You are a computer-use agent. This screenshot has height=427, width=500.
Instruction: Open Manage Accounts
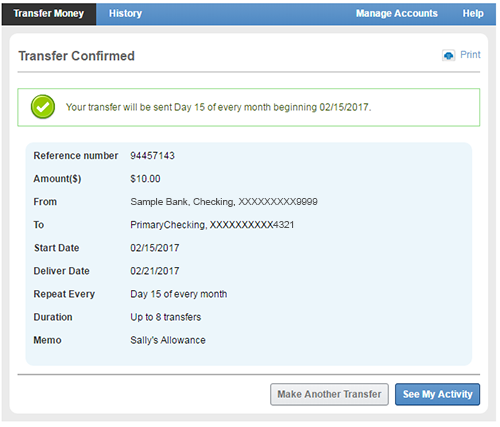(x=397, y=14)
